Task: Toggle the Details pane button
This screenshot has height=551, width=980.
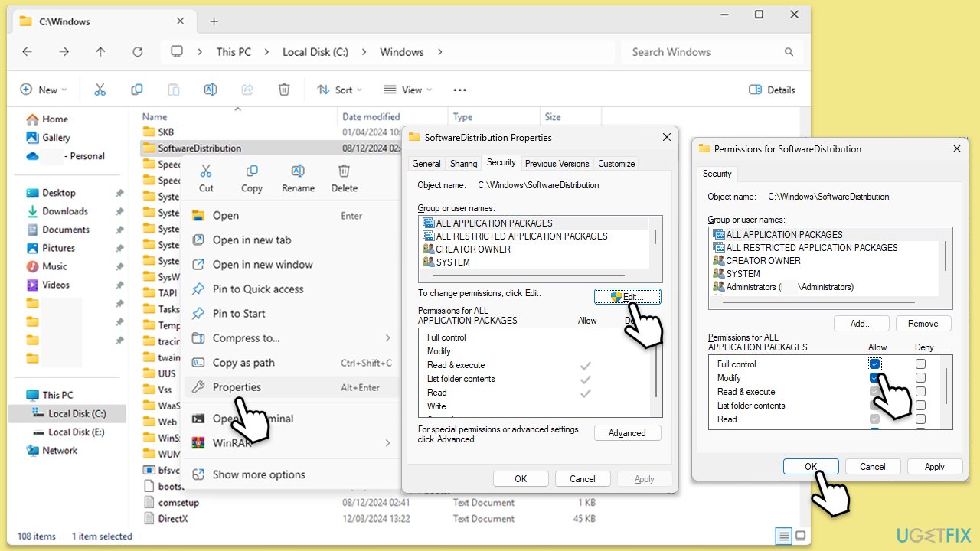Action: [x=772, y=90]
